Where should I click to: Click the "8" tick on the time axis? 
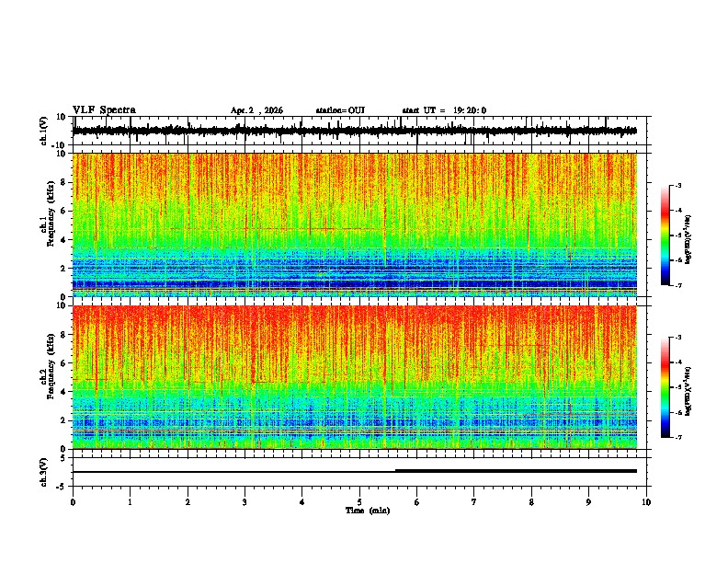coord(531,502)
